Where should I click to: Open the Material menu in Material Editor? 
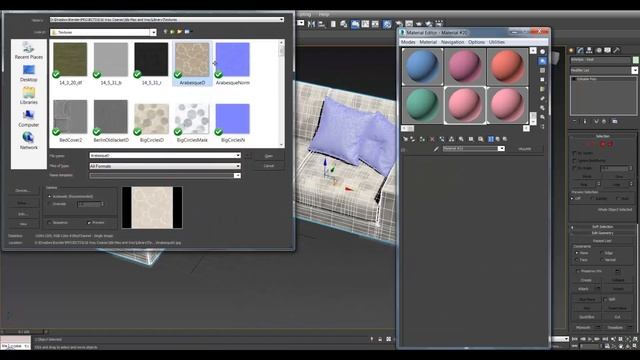pos(428,42)
